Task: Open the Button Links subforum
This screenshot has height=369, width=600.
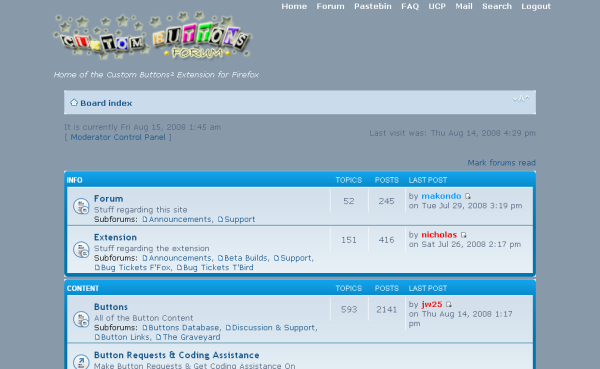Action: tap(125, 337)
